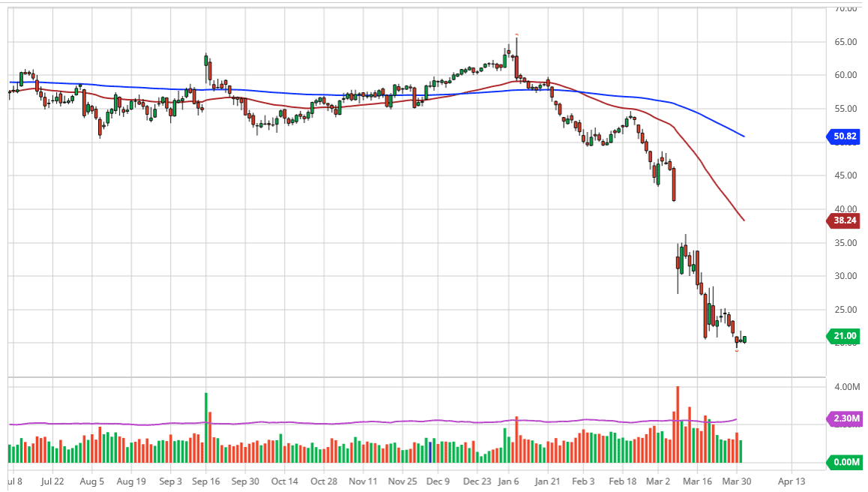
Task: Click the Oct 28 date label
Action: point(323,481)
